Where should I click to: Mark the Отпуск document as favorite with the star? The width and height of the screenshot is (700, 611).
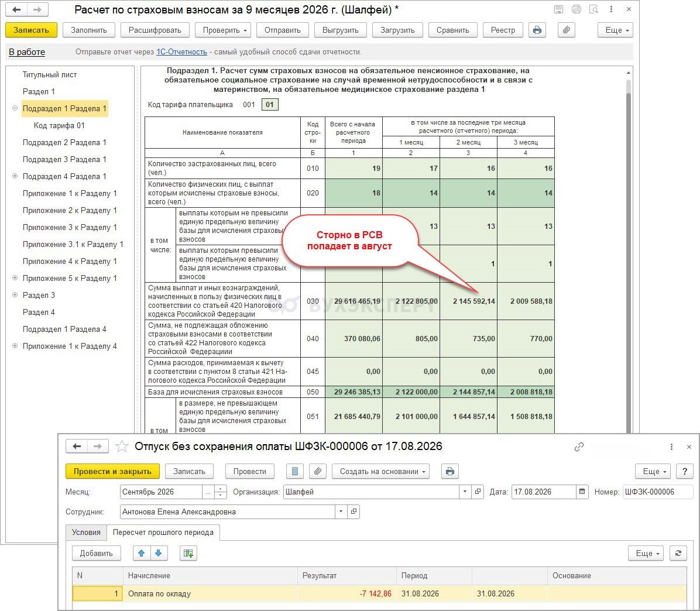click(x=122, y=447)
